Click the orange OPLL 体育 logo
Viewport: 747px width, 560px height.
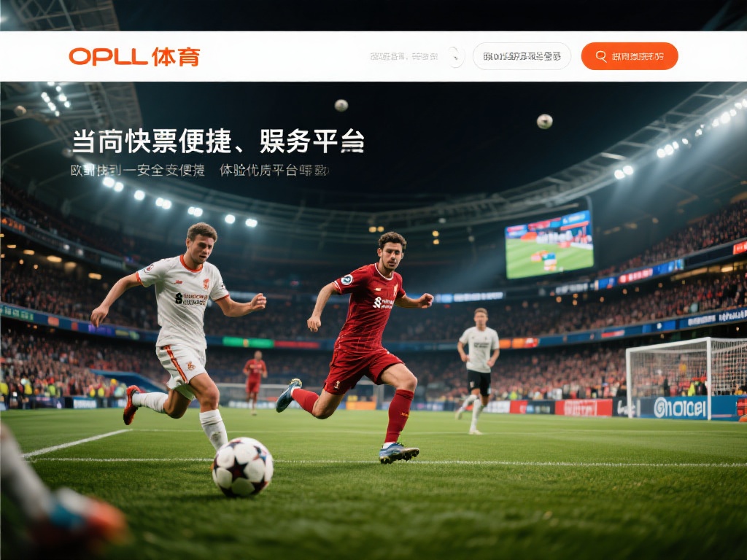click(x=134, y=57)
